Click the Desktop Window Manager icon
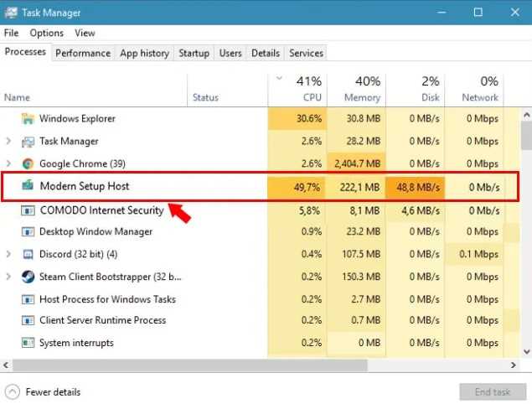 pyautogui.click(x=28, y=232)
